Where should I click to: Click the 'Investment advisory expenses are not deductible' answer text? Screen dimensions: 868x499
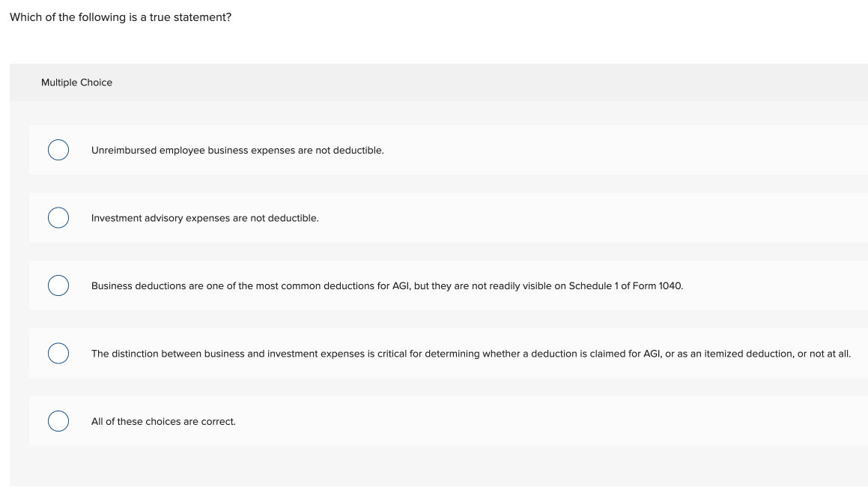pyautogui.click(x=204, y=218)
